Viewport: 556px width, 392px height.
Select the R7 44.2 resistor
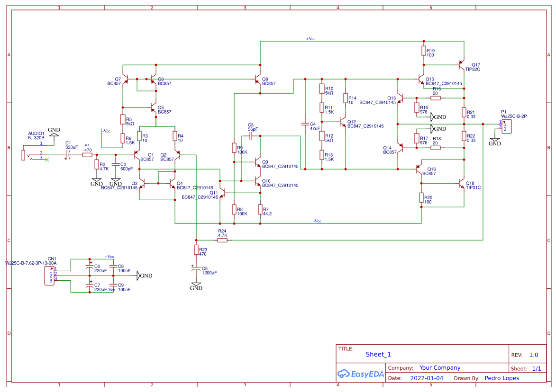[260, 209]
